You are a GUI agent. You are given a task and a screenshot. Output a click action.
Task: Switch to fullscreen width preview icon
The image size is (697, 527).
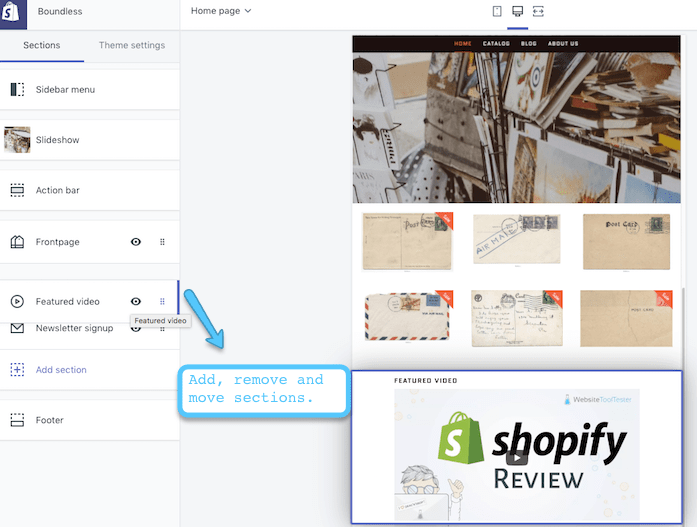pos(539,11)
